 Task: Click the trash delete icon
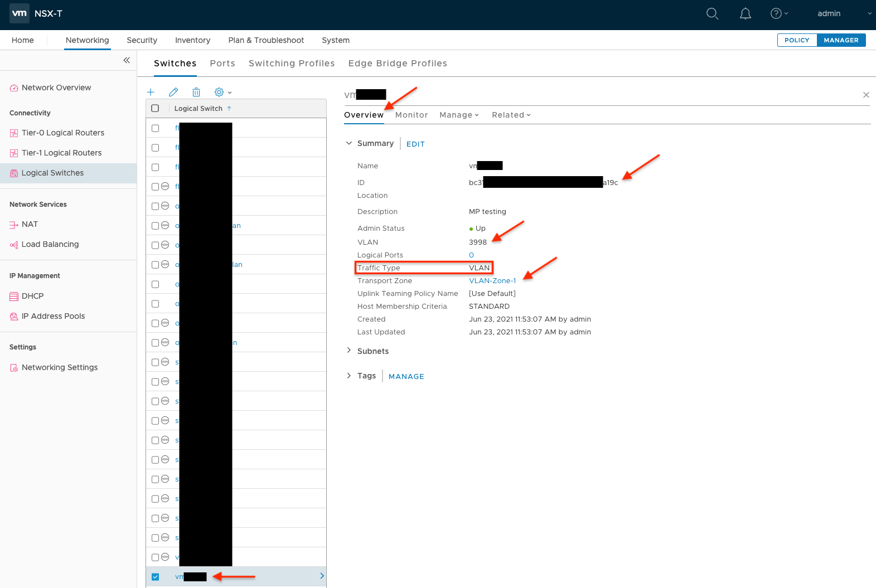click(x=196, y=92)
